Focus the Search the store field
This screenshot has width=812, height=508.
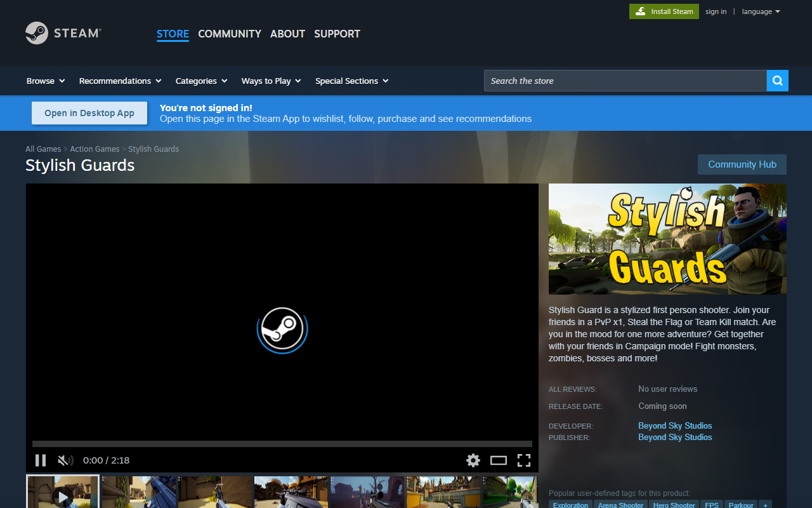click(x=625, y=81)
